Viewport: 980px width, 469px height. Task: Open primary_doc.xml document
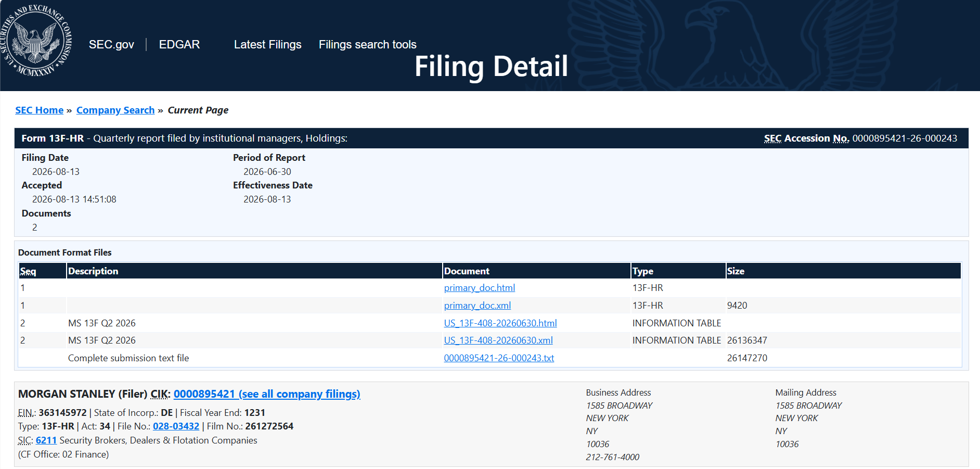pyautogui.click(x=478, y=306)
